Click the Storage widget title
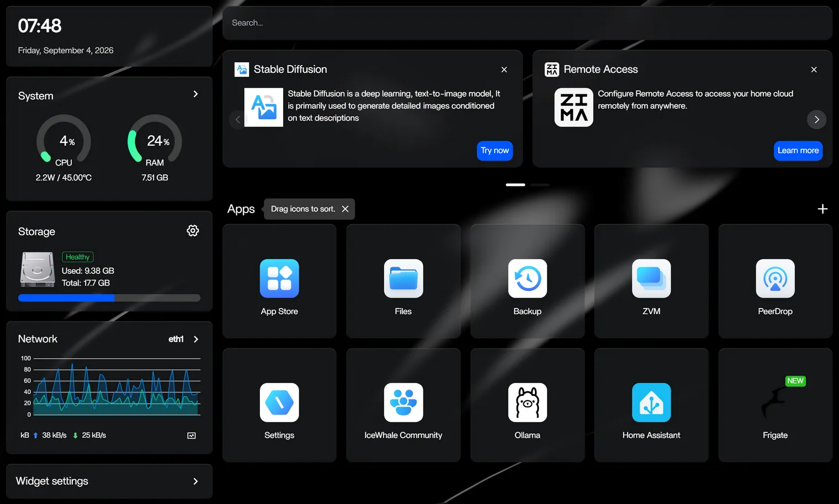839x504 pixels. tap(36, 231)
